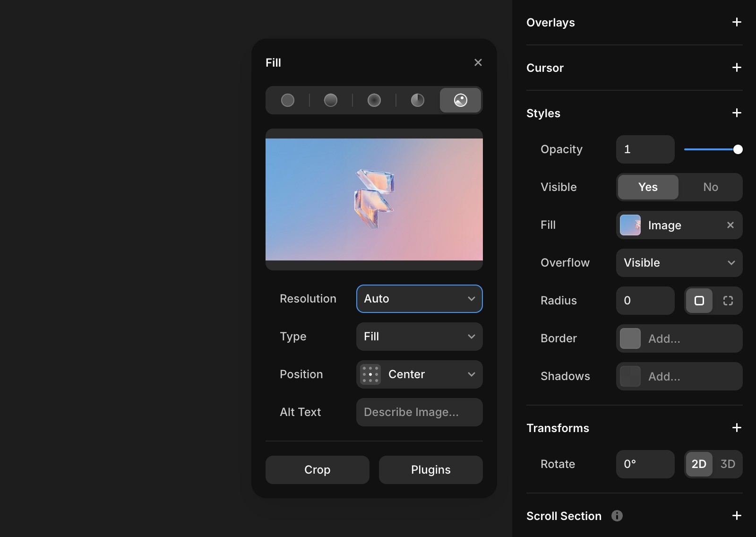Expand the image Type dropdown
The width and height of the screenshot is (756, 537).
tap(419, 337)
